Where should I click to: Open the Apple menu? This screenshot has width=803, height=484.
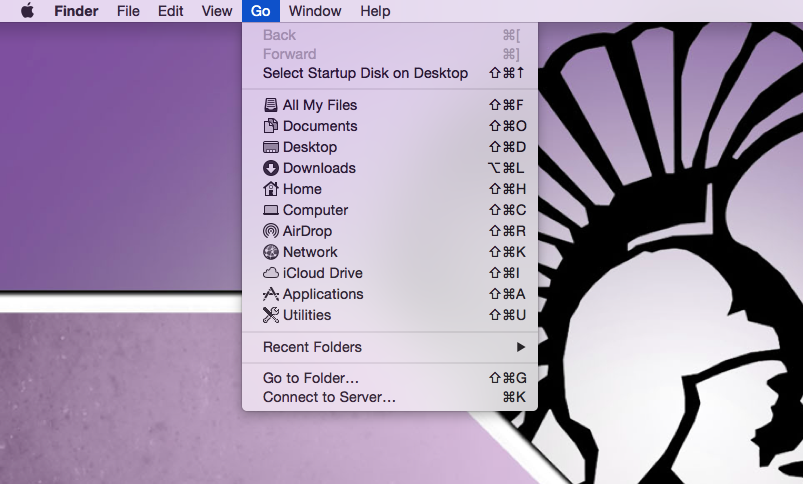28,11
